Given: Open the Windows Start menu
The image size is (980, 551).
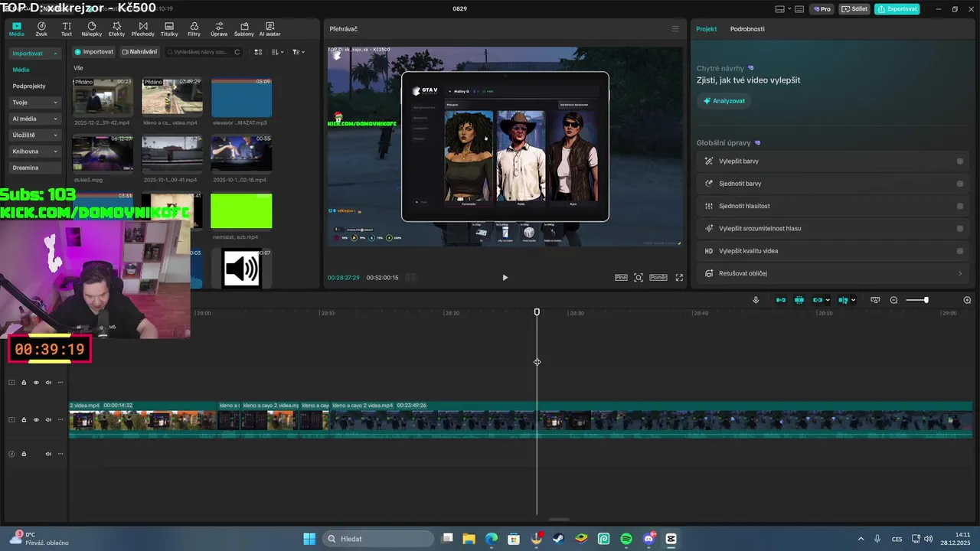Looking at the screenshot, I should 309,539.
